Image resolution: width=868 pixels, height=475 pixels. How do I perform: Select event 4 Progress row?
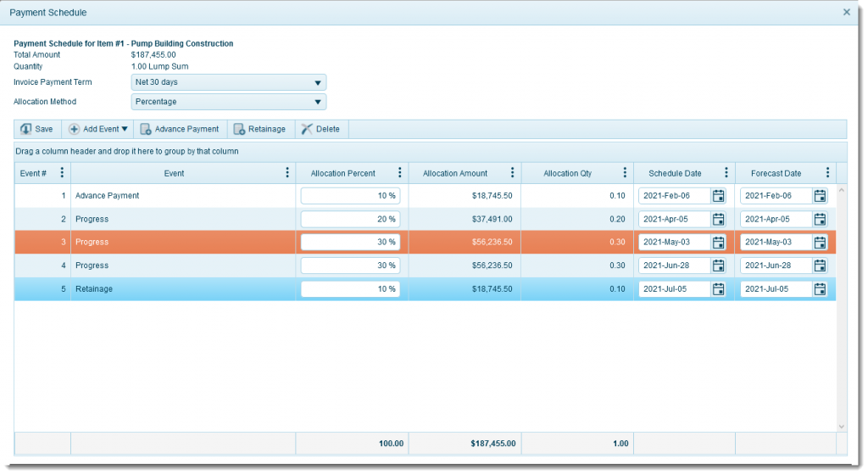pyautogui.click(x=426, y=265)
